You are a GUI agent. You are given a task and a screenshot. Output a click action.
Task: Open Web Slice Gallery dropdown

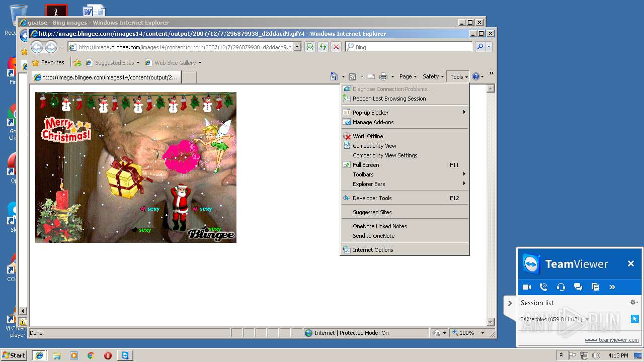click(200, 63)
